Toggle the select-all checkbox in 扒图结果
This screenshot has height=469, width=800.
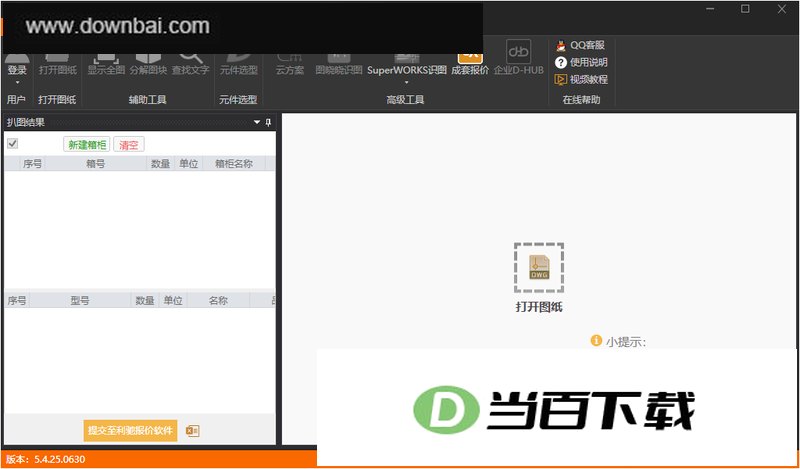(x=13, y=144)
